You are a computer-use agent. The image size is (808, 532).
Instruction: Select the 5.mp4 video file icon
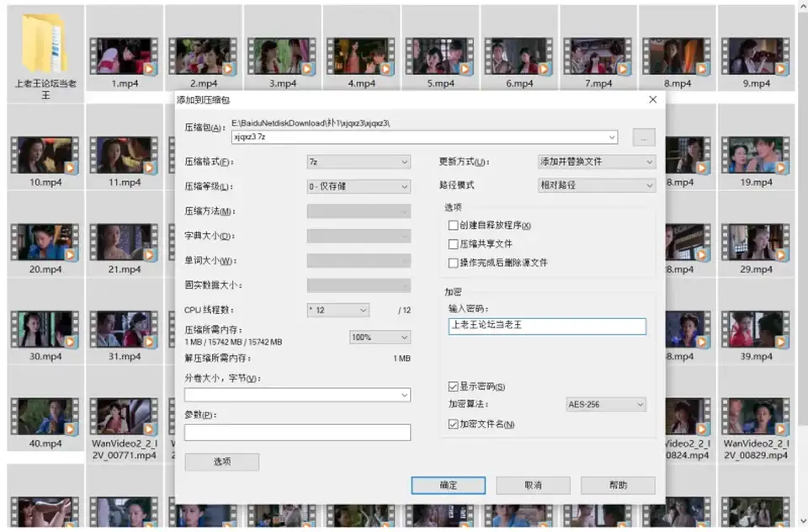click(440, 56)
